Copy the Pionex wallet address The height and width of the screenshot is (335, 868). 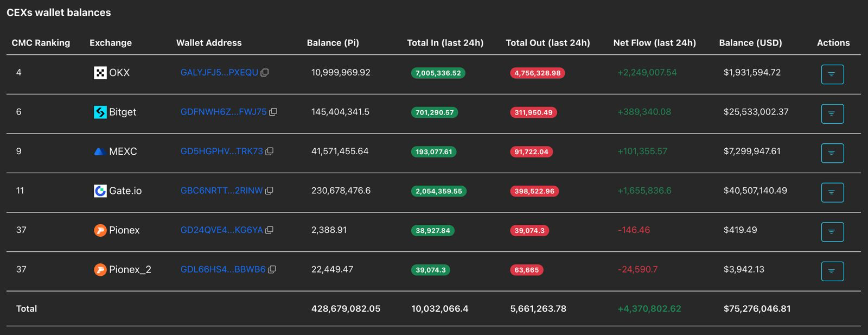pos(269,230)
